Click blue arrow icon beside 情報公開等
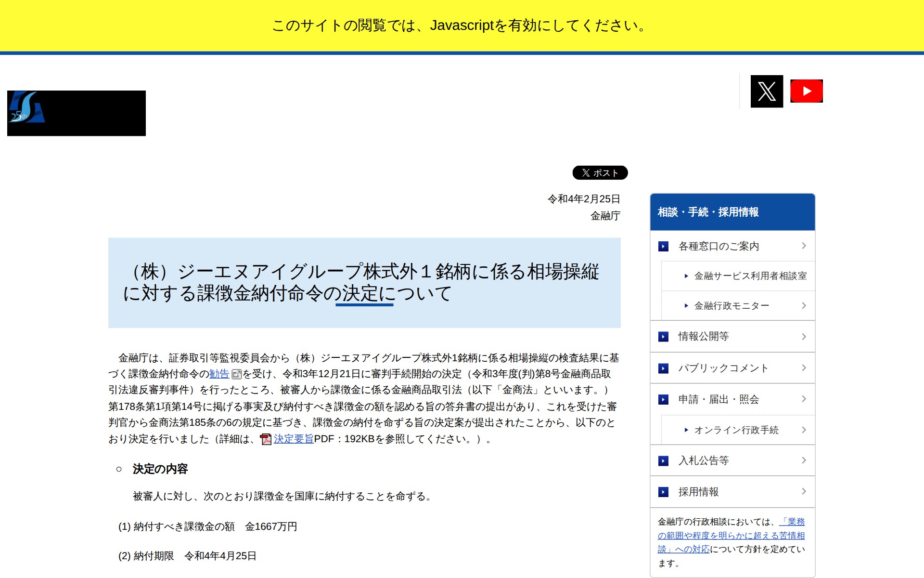 pyautogui.click(x=663, y=337)
